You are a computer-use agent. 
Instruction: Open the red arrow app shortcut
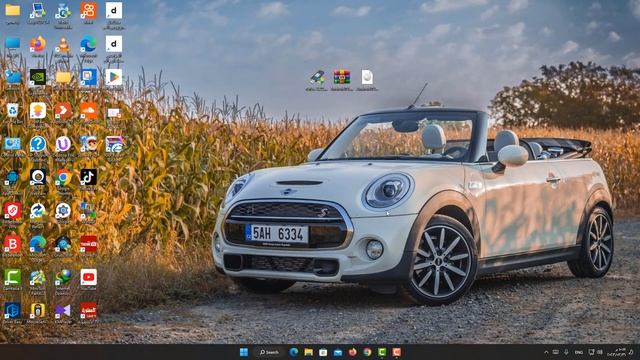[63, 111]
